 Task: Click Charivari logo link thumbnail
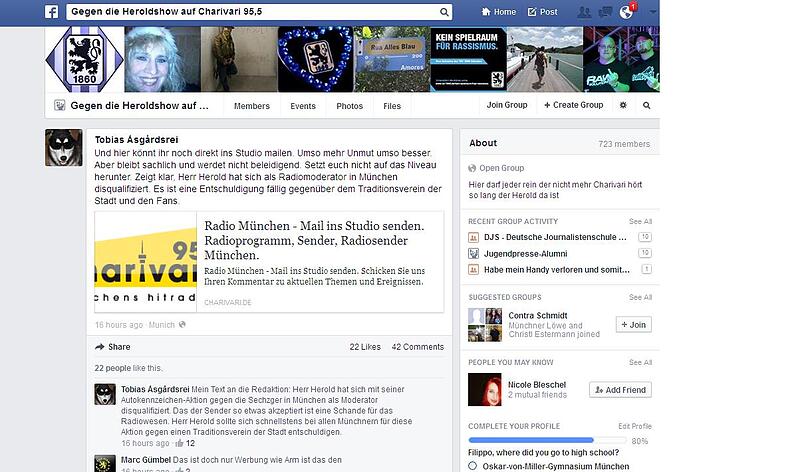(x=146, y=262)
